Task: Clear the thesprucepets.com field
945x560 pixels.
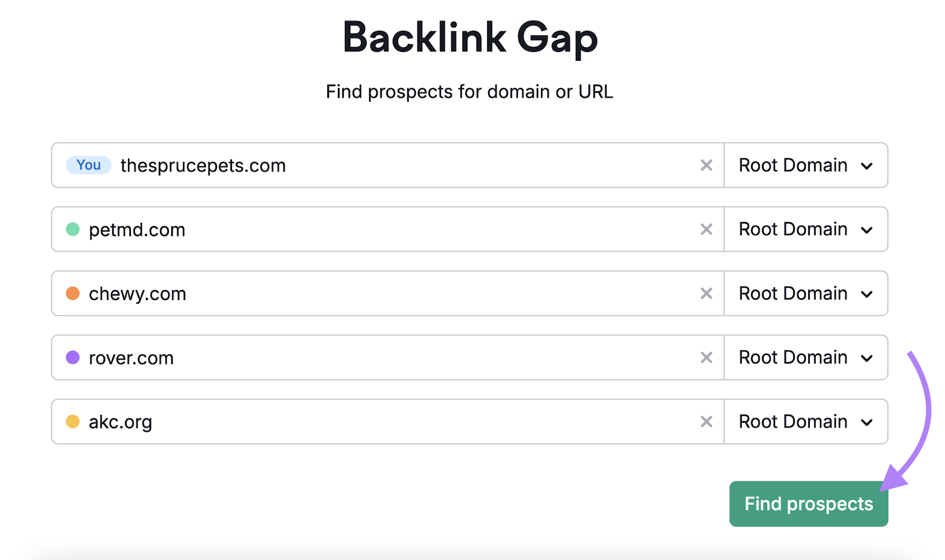Action: (x=706, y=165)
